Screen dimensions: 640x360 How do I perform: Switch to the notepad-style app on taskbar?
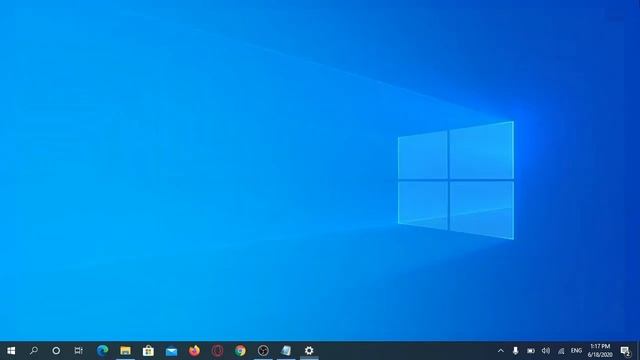(x=286, y=351)
